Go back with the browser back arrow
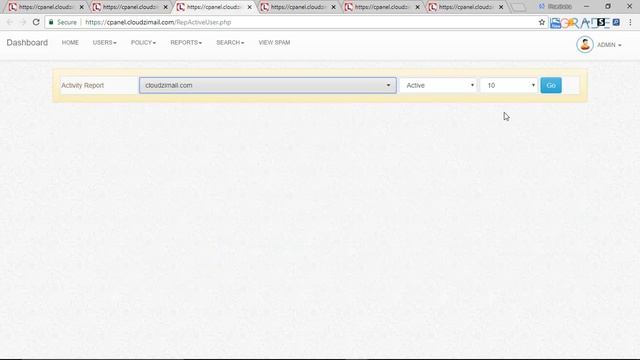The width and height of the screenshot is (640, 360). tap(10, 22)
